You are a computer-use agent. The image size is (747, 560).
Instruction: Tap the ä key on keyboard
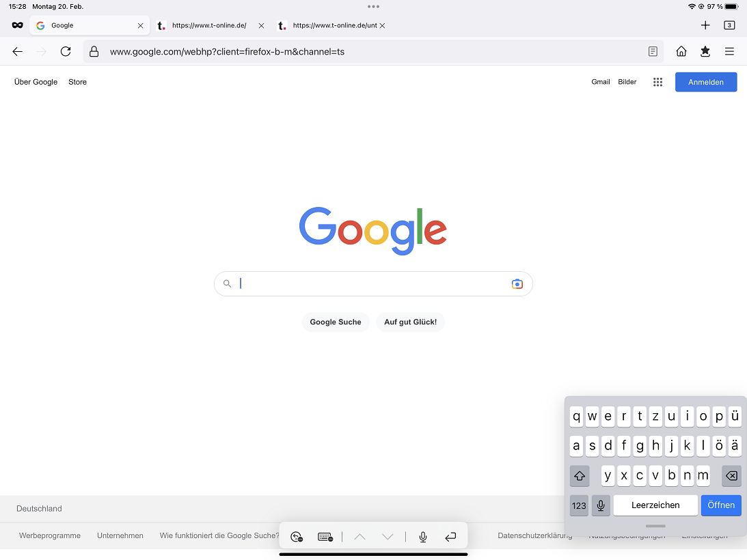coord(735,446)
